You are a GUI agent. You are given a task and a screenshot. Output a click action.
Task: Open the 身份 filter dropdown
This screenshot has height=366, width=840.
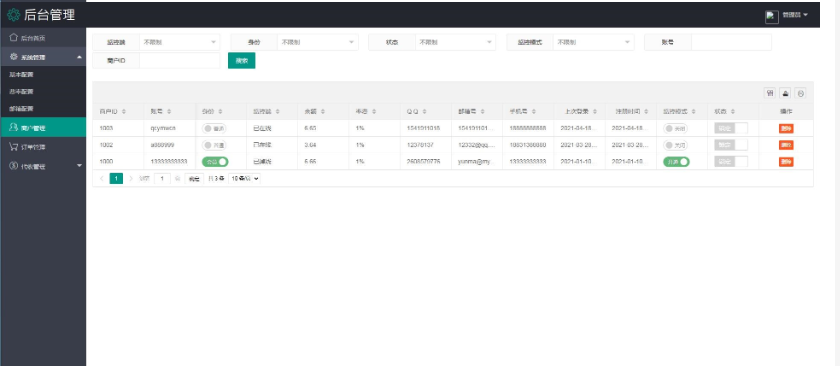coord(318,42)
